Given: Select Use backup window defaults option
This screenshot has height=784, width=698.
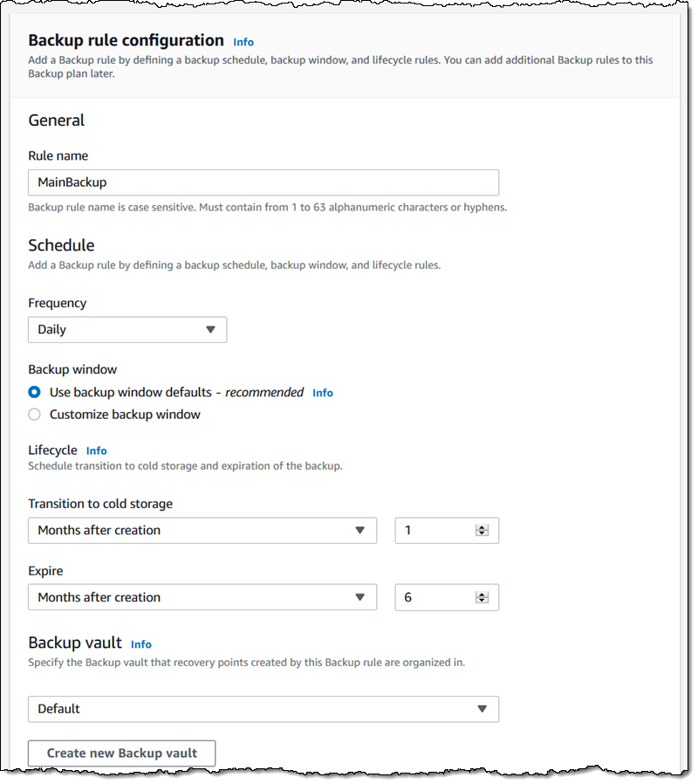Looking at the screenshot, I should [35, 393].
